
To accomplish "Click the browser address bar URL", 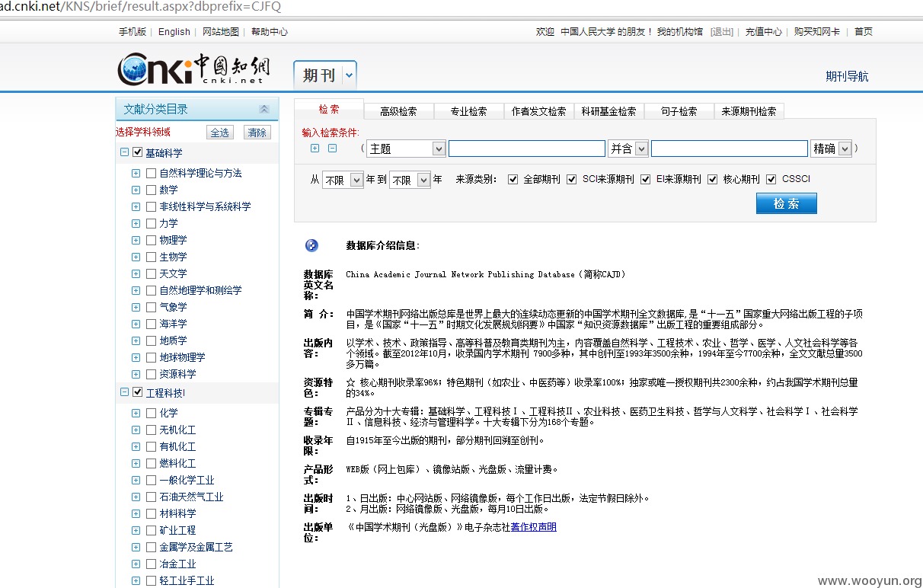I will [x=141, y=7].
